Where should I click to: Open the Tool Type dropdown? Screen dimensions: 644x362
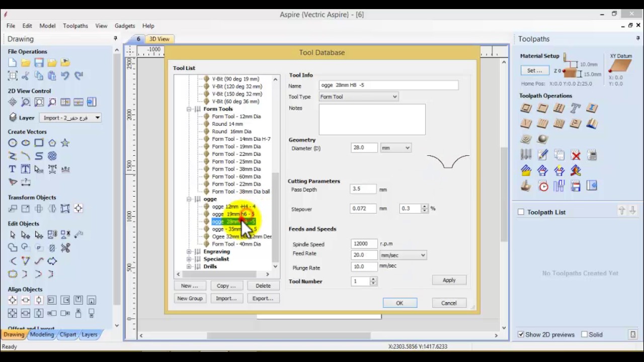(x=358, y=97)
